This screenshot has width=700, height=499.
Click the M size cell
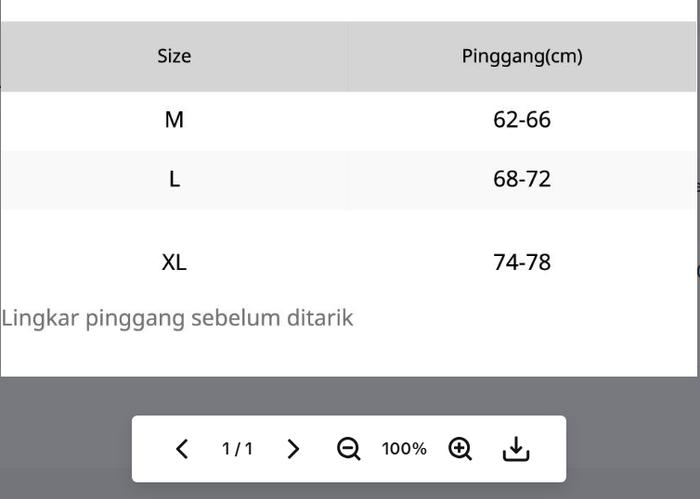click(174, 120)
